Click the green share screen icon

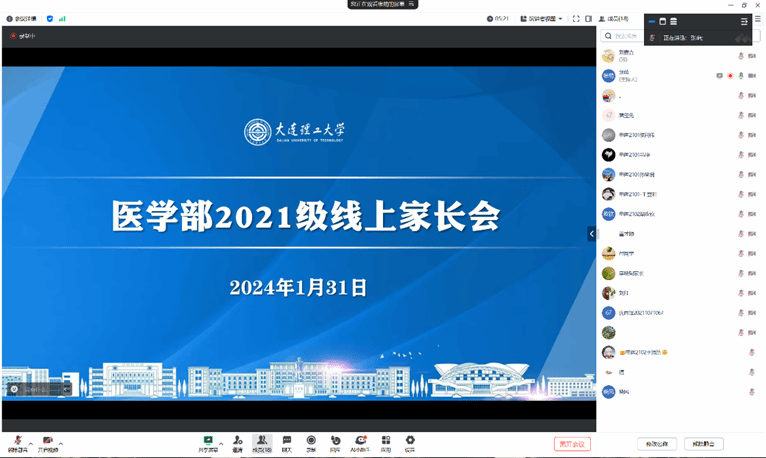pyautogui.click(x=208, y=441)
